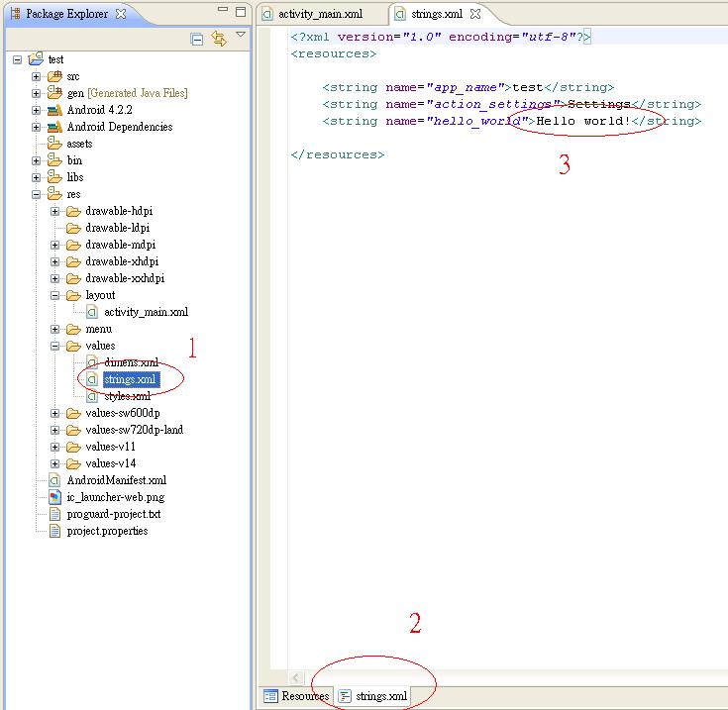The width and height of the screenshot is (728, 710).
Task: Collapse the res folder
Action: (37, 194)
